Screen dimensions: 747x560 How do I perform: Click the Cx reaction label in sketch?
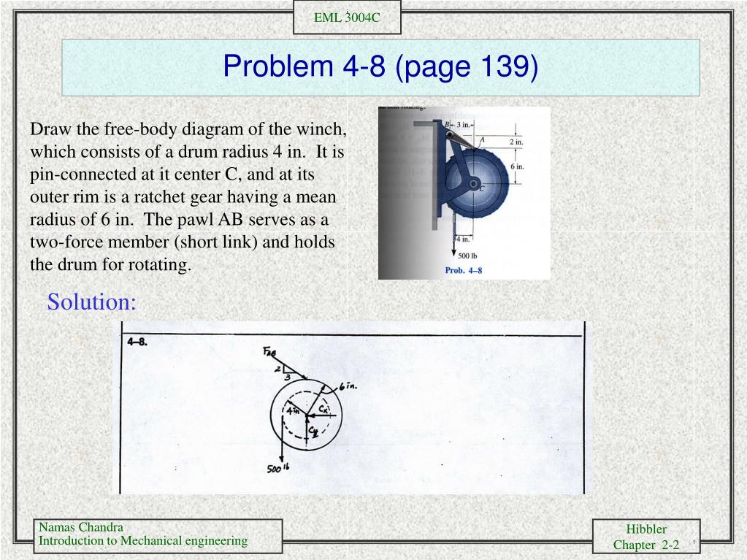tap(323, 409)
